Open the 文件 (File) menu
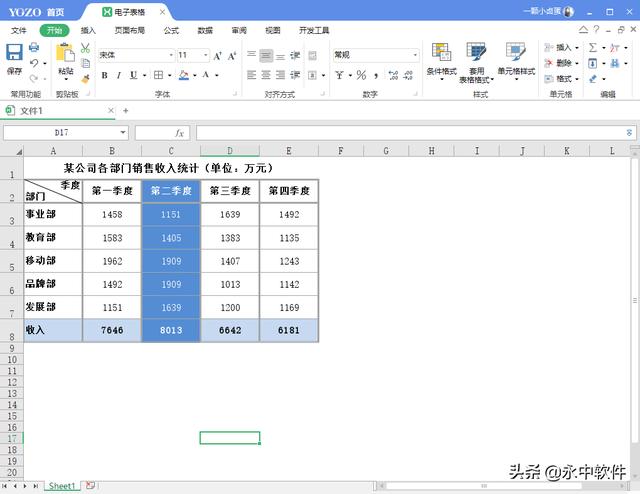The height and width of the screenshot is (494, 640). click(18, 30)
